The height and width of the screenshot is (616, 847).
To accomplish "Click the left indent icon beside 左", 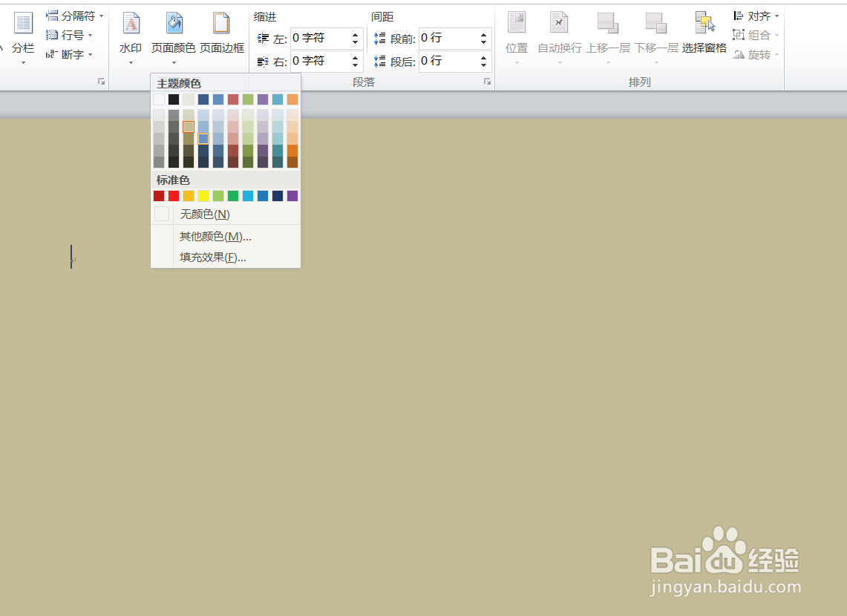I will tap(263, 39).
